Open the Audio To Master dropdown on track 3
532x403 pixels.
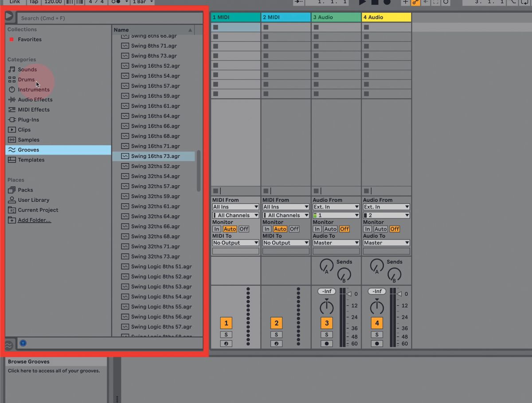[x=336, y=243]
